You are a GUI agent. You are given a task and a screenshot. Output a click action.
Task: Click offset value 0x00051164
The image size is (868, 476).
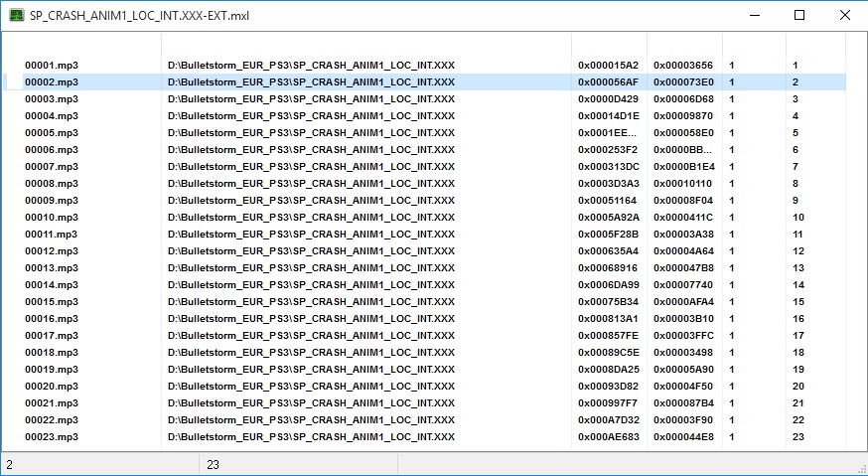tap(607, 201)
